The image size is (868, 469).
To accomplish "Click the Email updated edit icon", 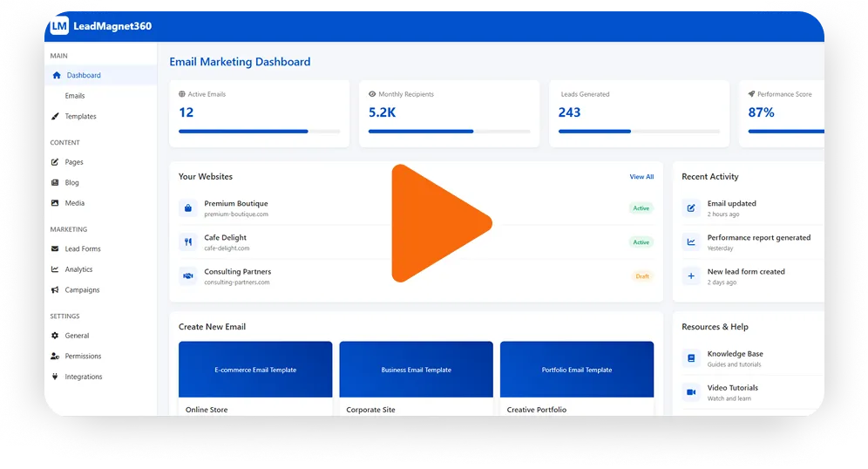I will coord(691,208).
